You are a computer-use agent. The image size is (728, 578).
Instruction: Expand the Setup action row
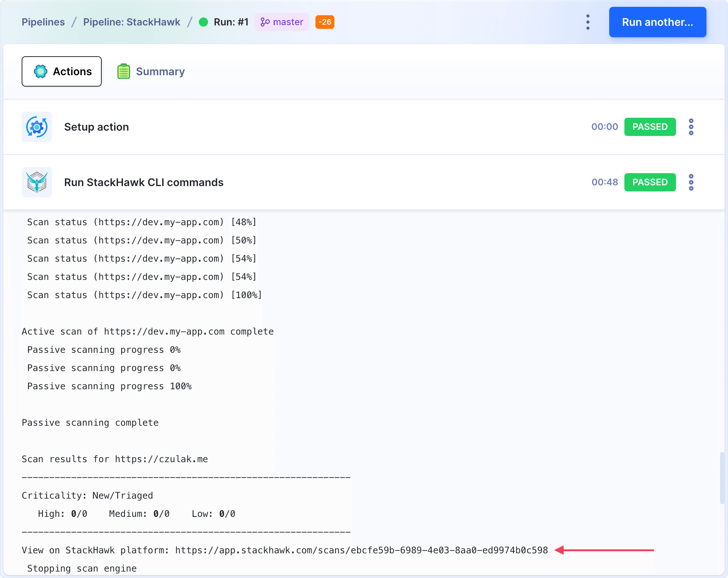pyautogui.click(x=364, y=127)
